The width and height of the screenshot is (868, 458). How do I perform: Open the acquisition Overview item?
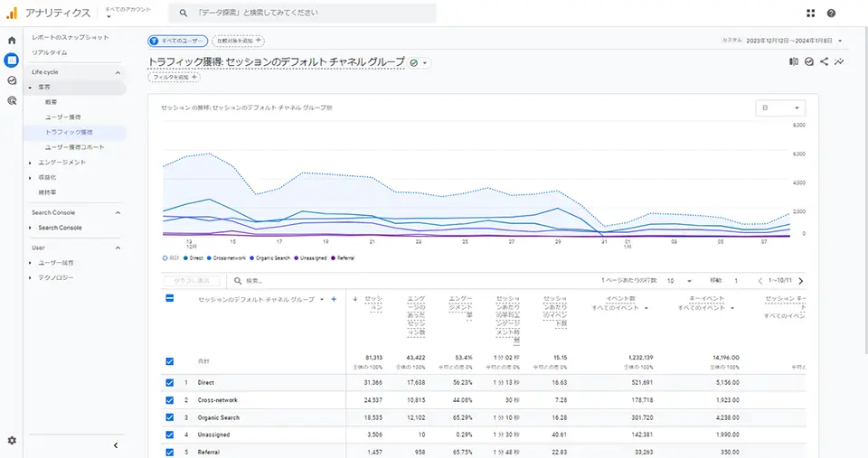51,102
